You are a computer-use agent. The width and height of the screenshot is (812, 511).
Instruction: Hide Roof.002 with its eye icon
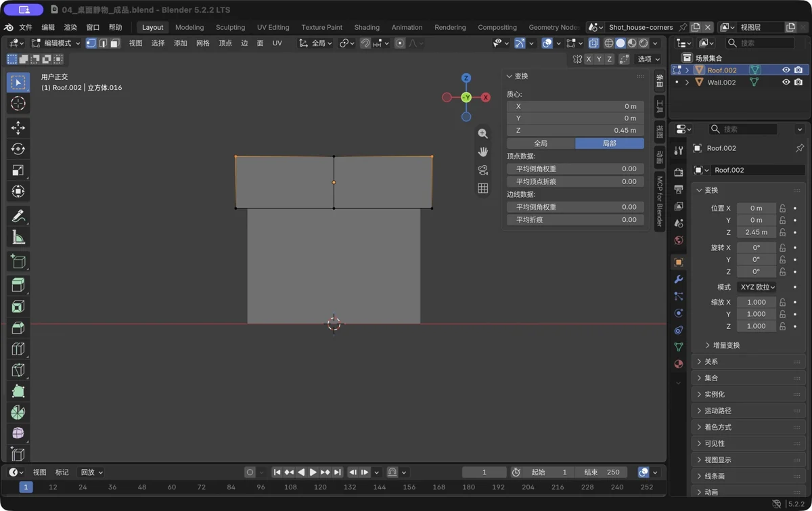tap(786, 70)
